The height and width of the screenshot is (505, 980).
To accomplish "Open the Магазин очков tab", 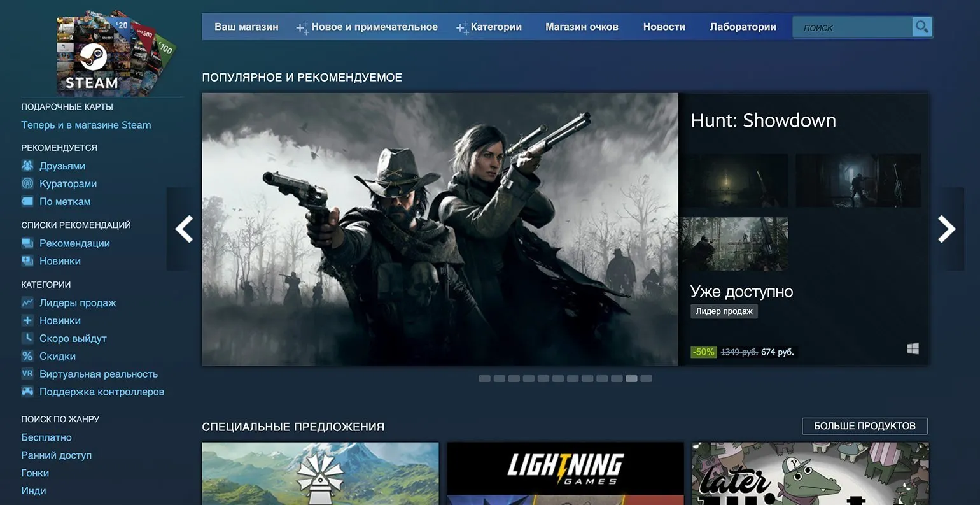I will 582,27.
